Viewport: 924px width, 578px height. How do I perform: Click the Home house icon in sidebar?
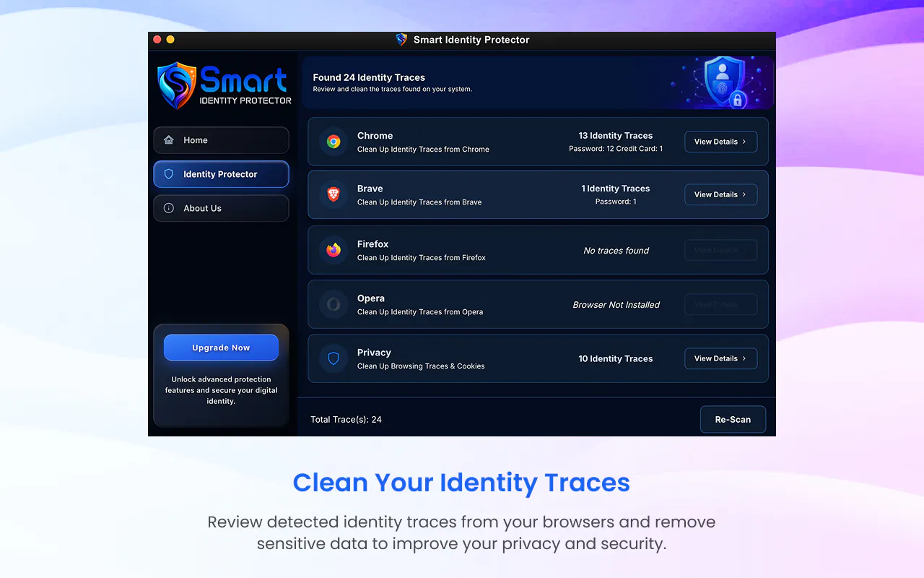pos(169,140)
